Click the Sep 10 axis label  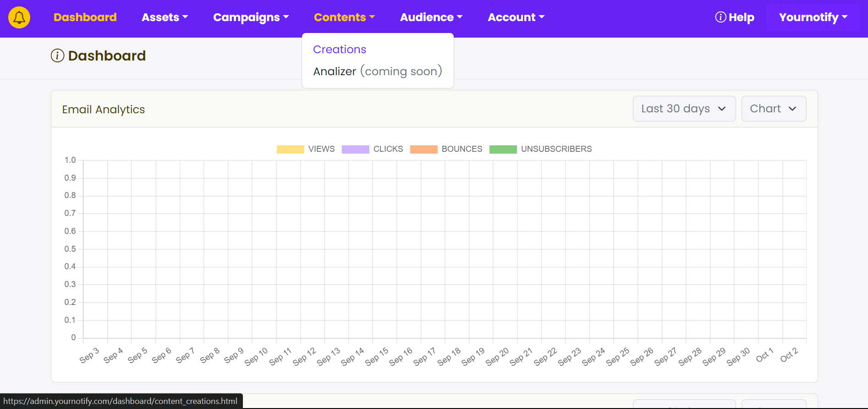pyautogui.click(x=256, y=357)
